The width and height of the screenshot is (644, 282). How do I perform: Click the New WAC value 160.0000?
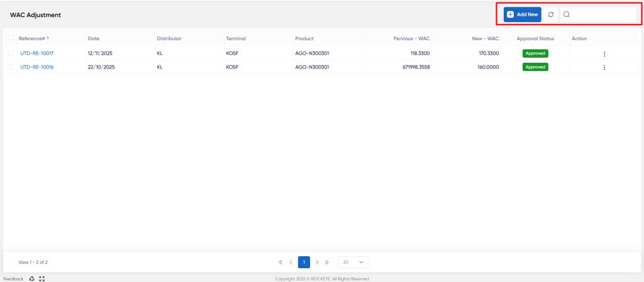coord(488,67)
